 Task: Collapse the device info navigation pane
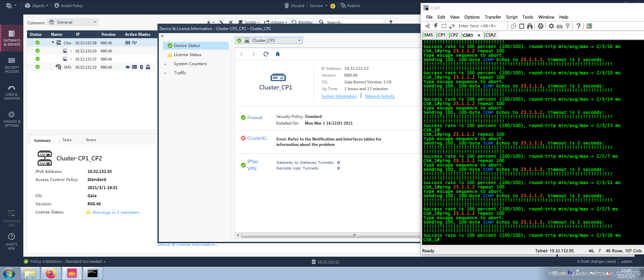[x=162, y=36]
